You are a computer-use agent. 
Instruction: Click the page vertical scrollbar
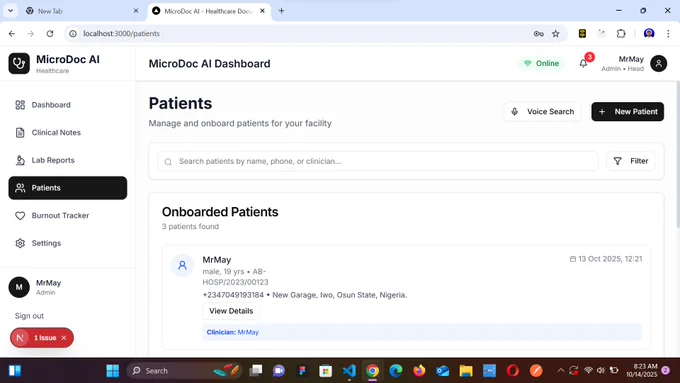[x=678, y=154]
